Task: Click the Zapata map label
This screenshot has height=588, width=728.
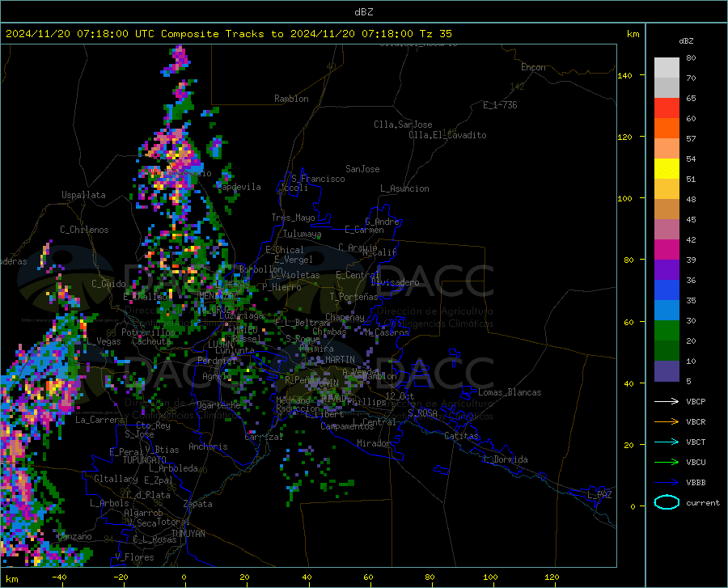Action: [x=198, y=504]
